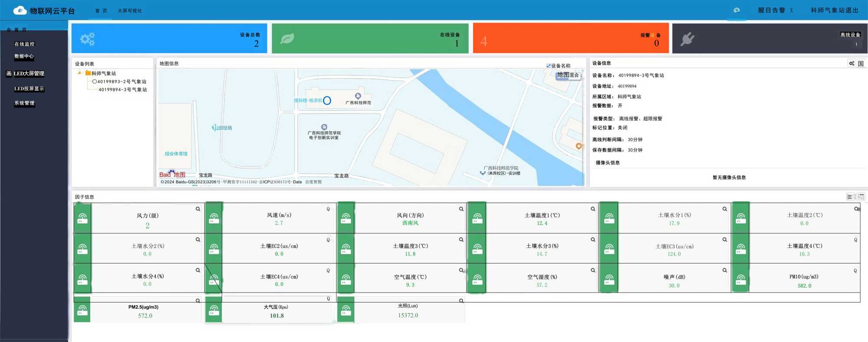Switch factor panel to list view icon
This screenshot has width=868, height=342.
click(x=850, y=197)
